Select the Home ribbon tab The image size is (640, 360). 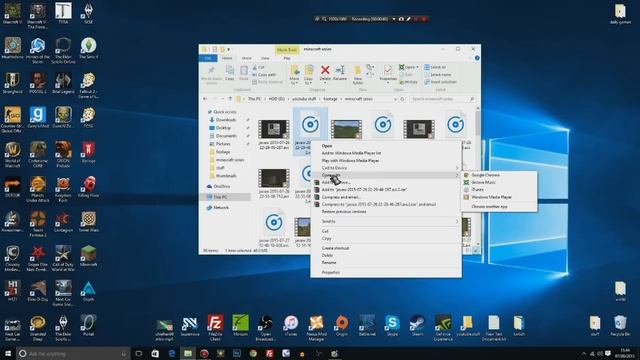tap(227, 58)
